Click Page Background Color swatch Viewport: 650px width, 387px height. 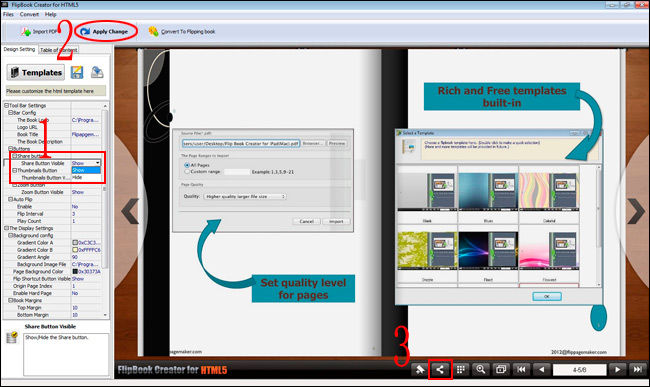point(75,271)
